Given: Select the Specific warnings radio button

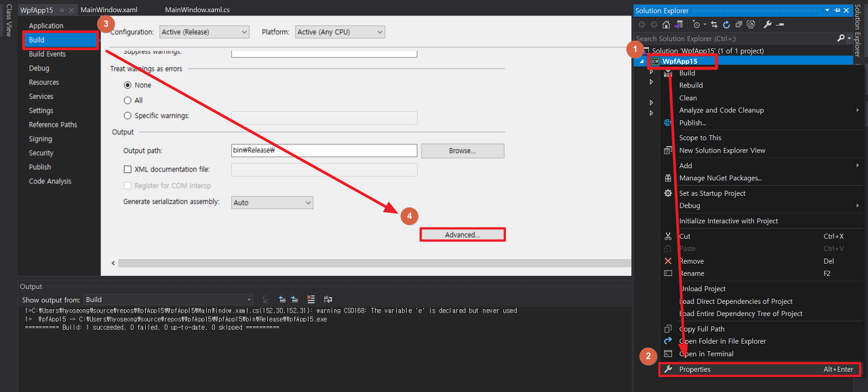Looking at the screenshot, I should coord(127,116).
